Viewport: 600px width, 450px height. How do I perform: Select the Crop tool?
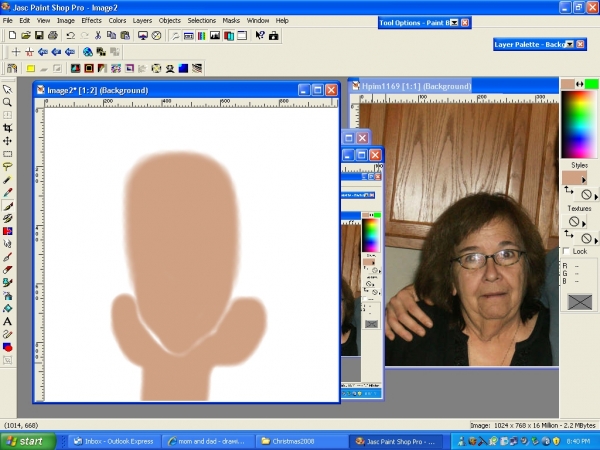point(7,128)
